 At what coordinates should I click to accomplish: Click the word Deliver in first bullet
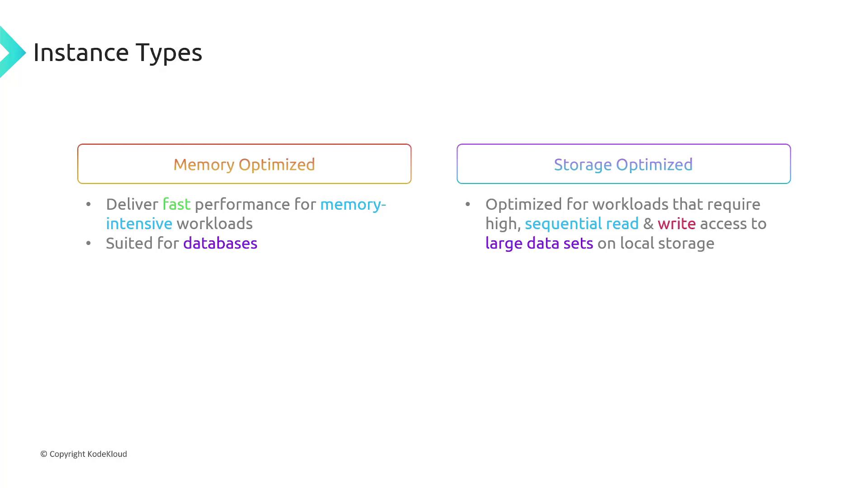tap(132, 204)
